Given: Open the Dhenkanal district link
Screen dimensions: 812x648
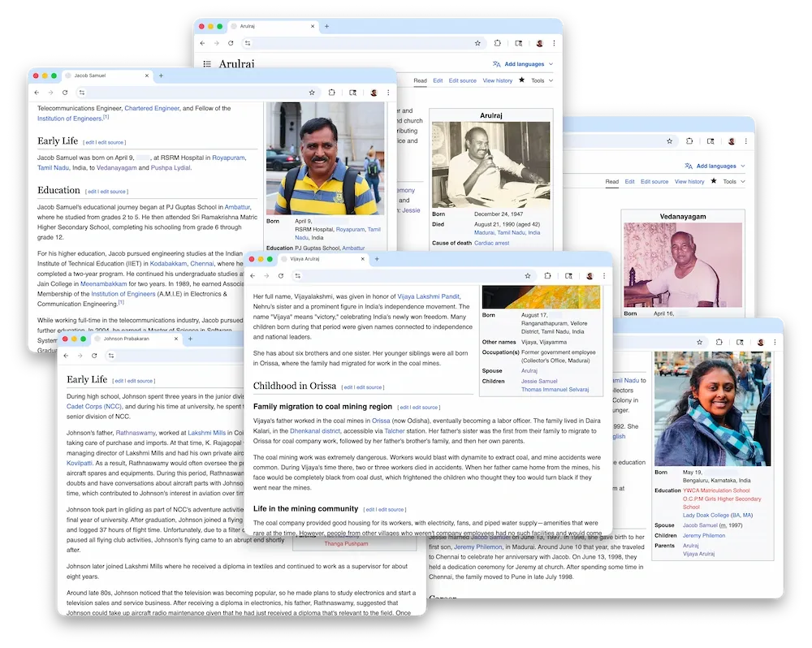Looking at the screenshot, I should click(315, 431).
